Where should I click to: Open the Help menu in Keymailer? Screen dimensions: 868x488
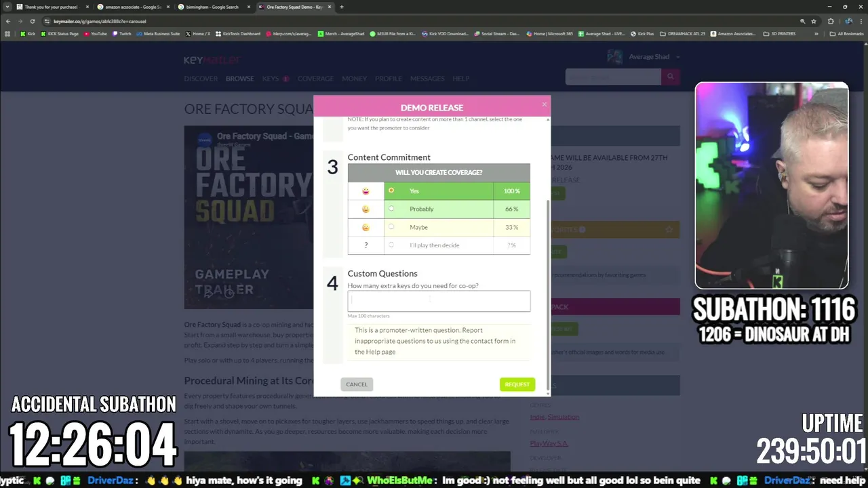(461, 79)
